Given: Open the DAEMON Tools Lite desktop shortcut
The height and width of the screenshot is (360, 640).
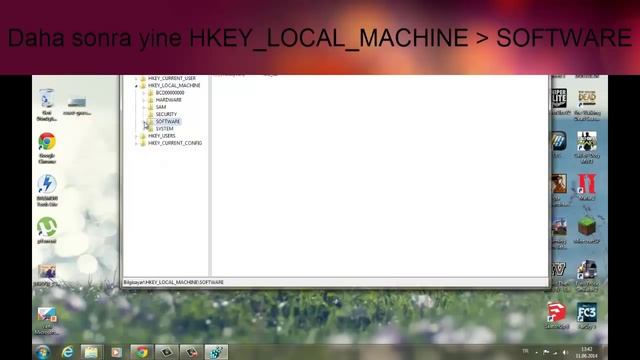Looking at the screenshot, I should coord(47,190).
